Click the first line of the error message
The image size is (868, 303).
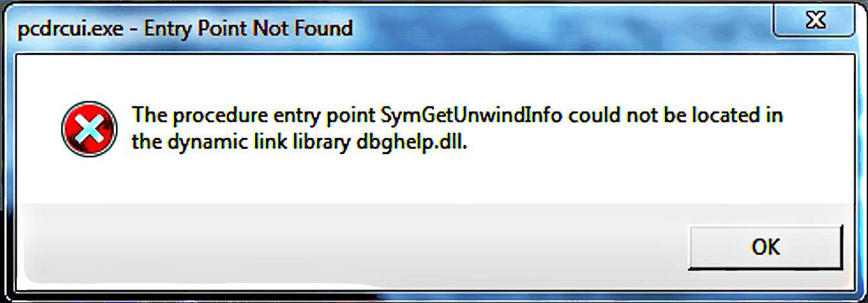click(x=458, y=117)
